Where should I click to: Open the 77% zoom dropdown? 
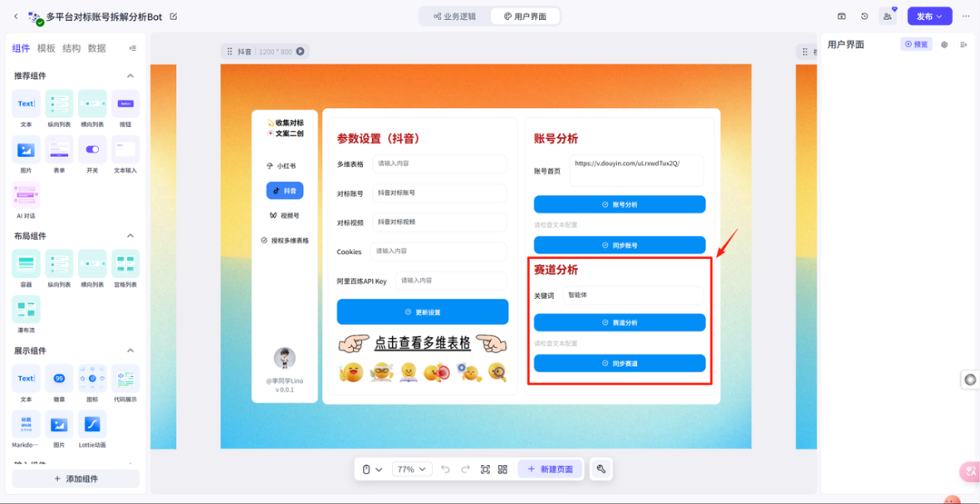412,469
